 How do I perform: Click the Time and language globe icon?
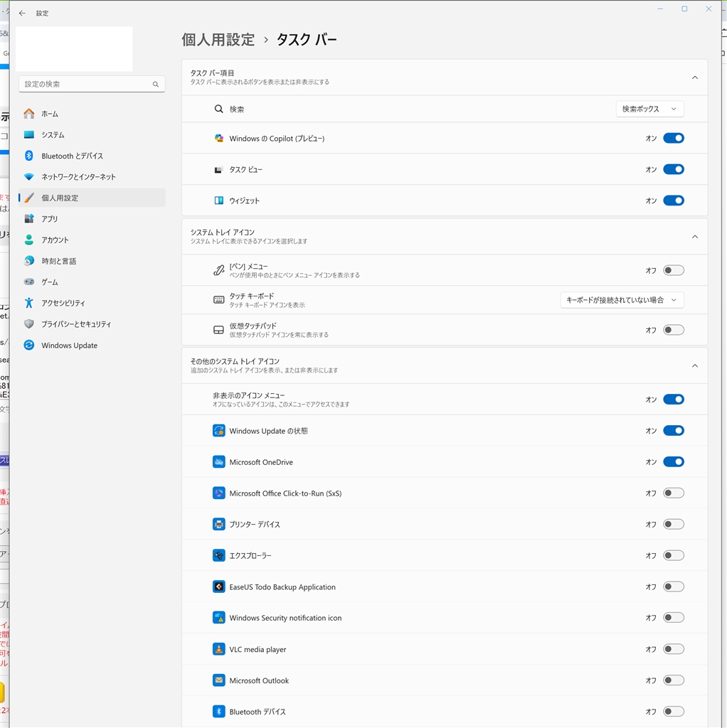(x=28, y=261)
